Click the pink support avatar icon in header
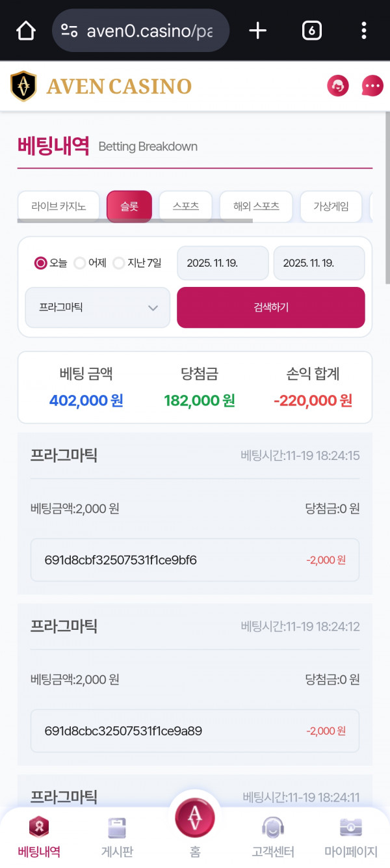The image size is (390, 868). [338, 85]
